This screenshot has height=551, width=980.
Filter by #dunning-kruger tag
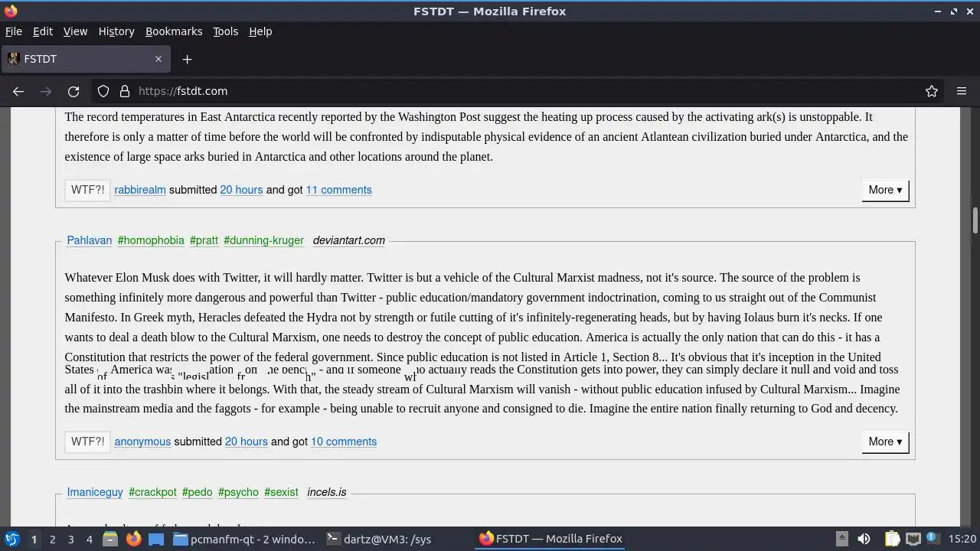click(263, 240)
